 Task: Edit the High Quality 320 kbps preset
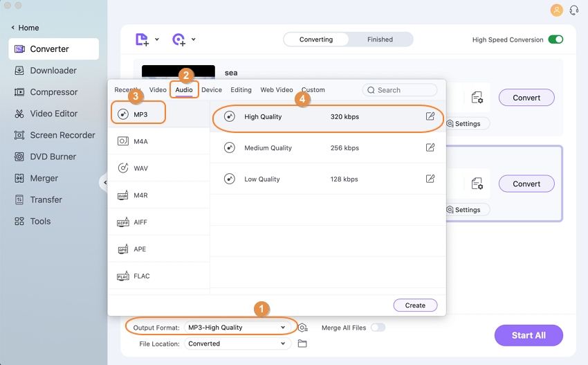(430, 116)
